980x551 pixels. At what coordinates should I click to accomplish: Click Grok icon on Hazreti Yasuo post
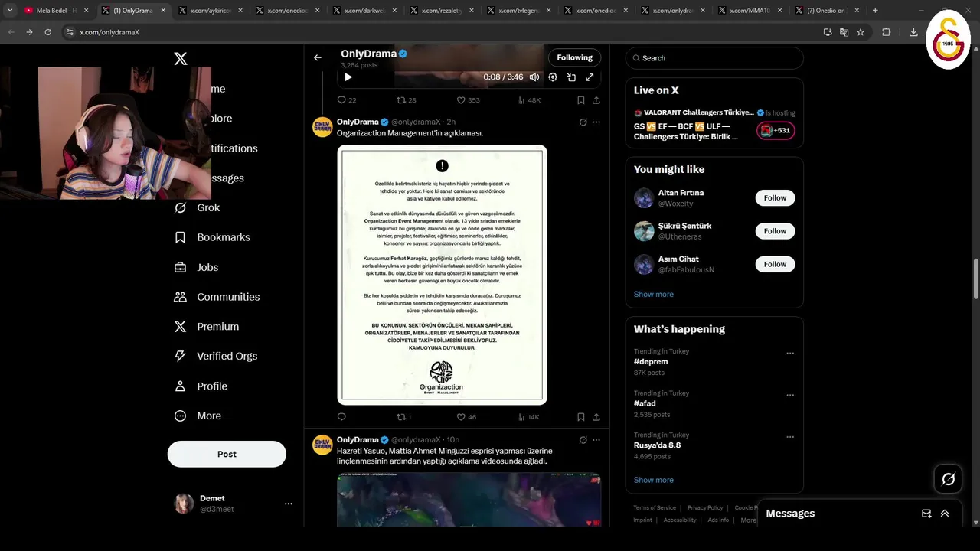click(583, 440)
